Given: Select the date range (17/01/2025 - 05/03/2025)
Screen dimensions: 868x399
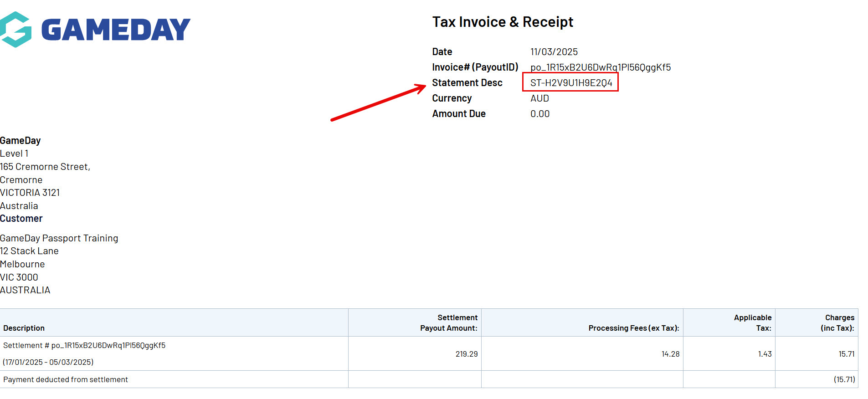Looking at the screenshot, I should (48, 362).
